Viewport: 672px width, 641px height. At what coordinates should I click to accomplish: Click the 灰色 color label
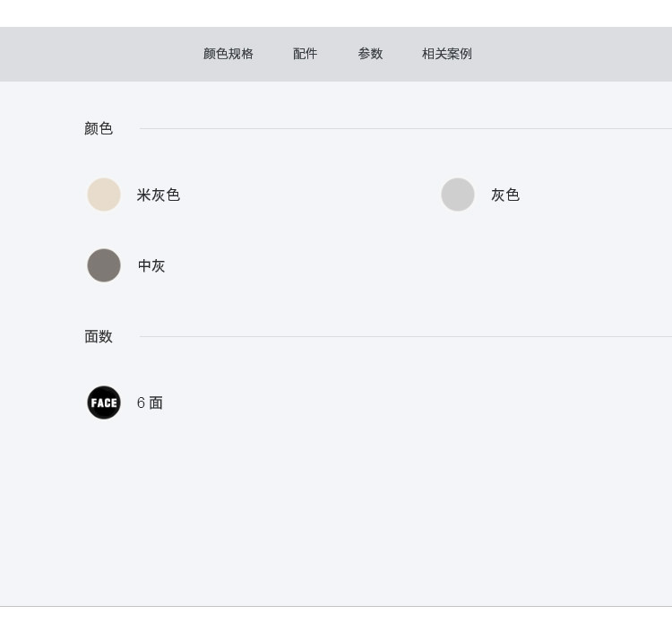(x=505, y=195)
